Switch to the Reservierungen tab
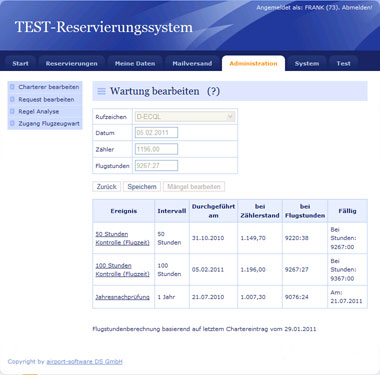The width and height of the screenshot is (380, 375). pyautogui.click(x=72, y=63)
